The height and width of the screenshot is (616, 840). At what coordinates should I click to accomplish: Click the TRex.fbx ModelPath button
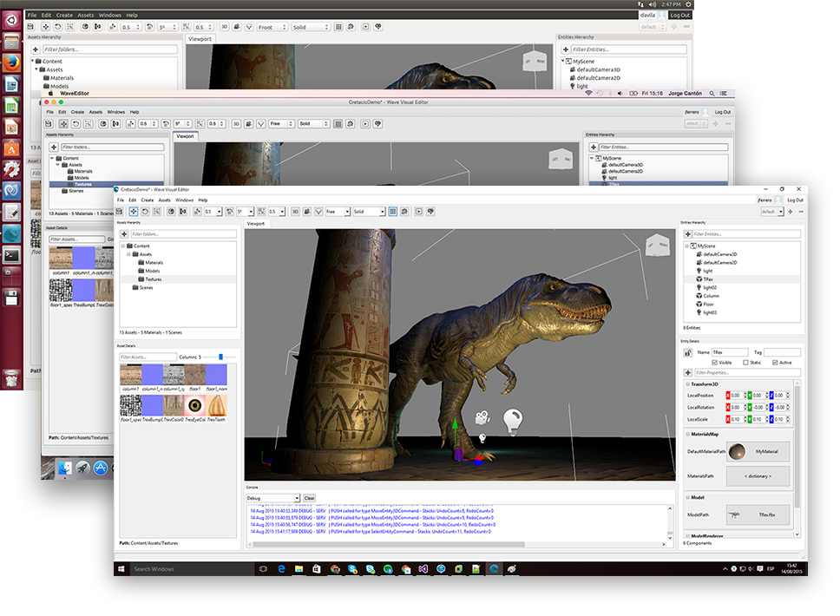[x=758, y=514]
